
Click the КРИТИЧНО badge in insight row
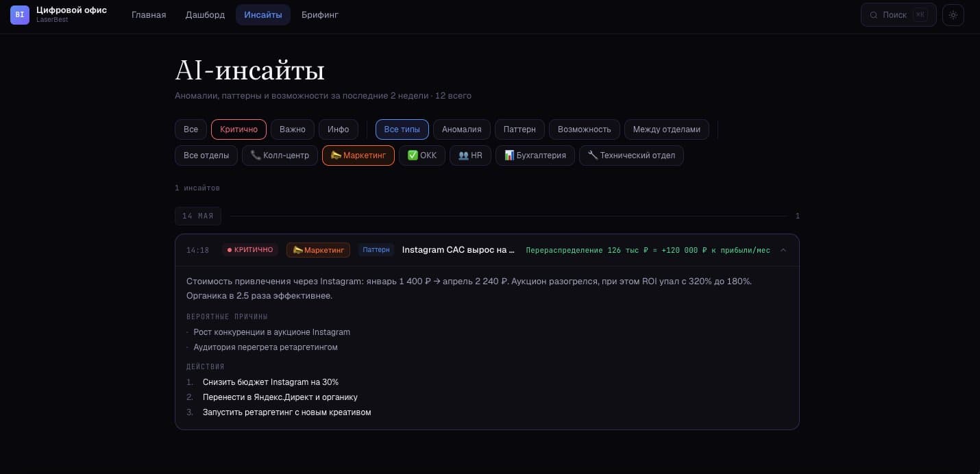click(x=249, y=250)
